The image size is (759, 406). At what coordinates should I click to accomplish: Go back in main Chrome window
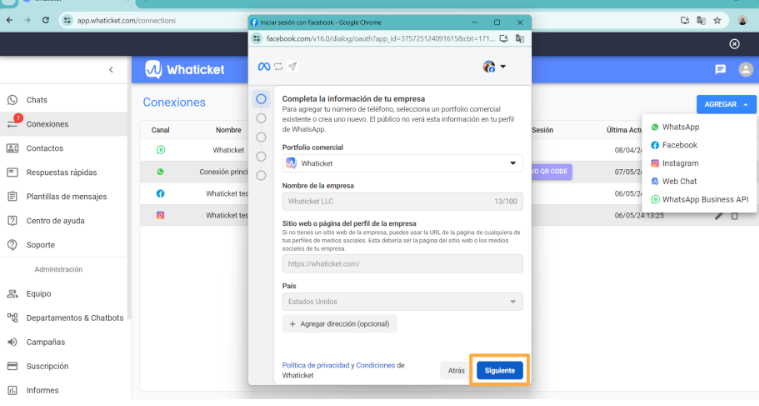pos(10,20)
